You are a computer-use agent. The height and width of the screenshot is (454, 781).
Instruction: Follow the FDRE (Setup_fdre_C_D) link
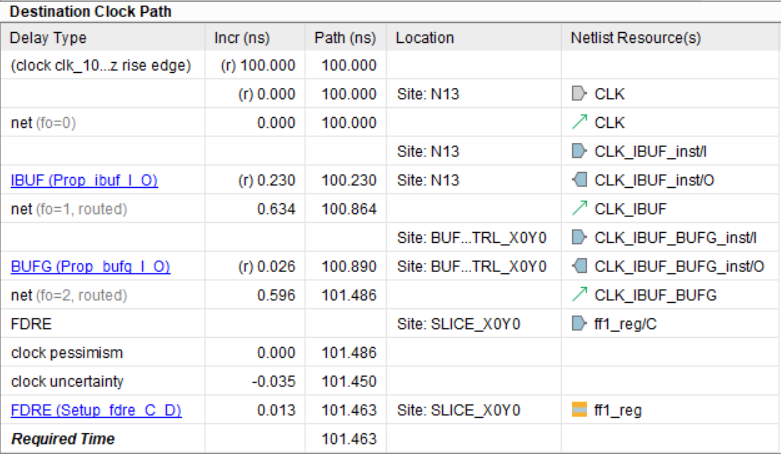[96, 410]
